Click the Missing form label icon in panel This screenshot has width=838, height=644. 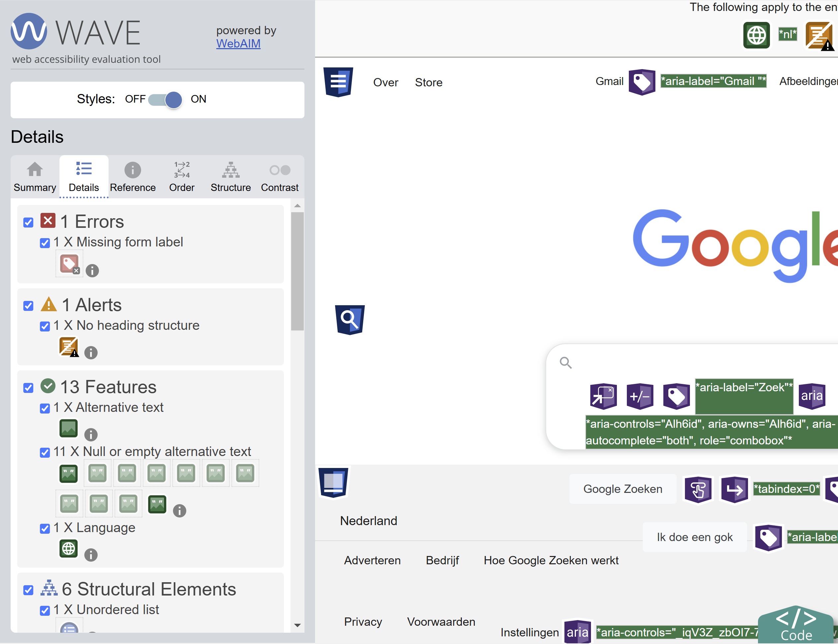point(69,264)
